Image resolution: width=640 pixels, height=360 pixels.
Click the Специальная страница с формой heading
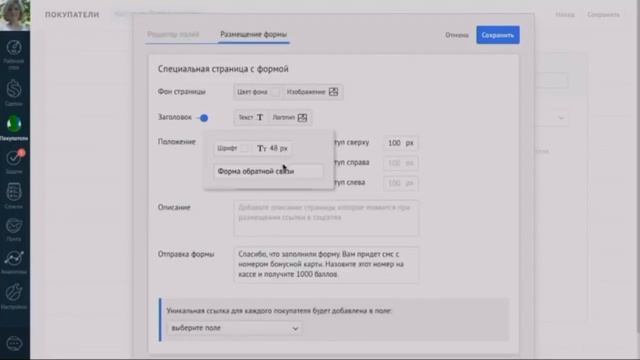point(223,69)
